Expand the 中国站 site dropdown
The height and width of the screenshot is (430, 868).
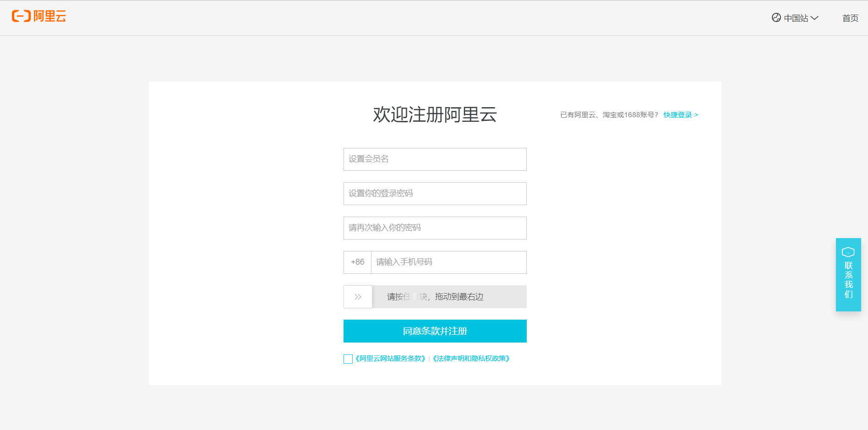801,18
